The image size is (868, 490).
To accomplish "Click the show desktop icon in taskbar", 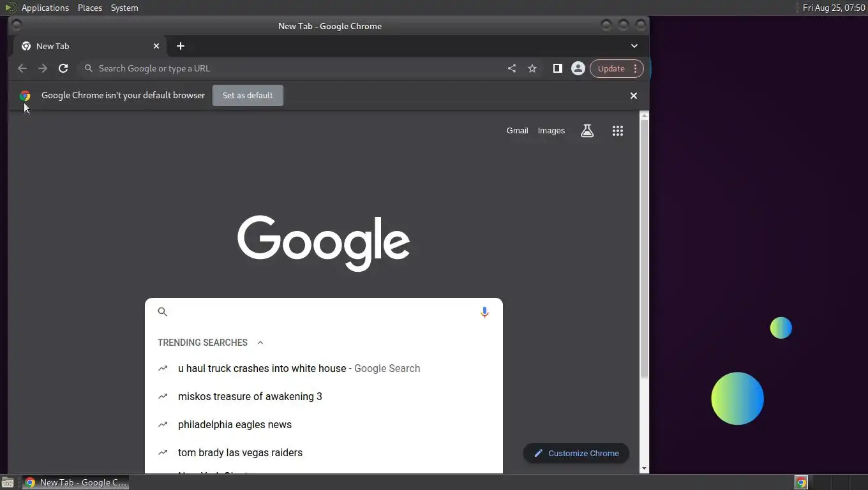I will pos(7,483).
